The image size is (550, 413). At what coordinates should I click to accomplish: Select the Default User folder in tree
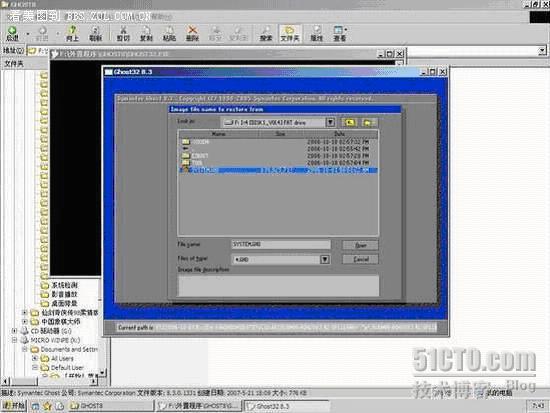click(67, 367)
